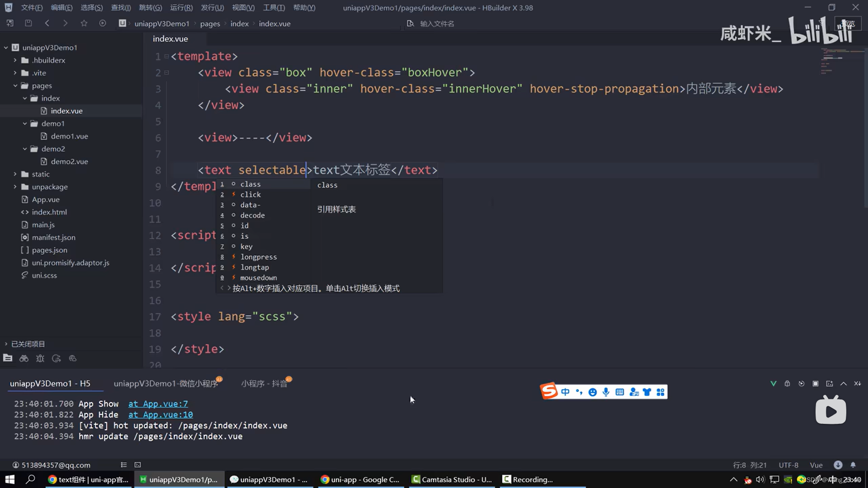Toggle Sogou Chinese/English mode 中 button

coord(566,392)
